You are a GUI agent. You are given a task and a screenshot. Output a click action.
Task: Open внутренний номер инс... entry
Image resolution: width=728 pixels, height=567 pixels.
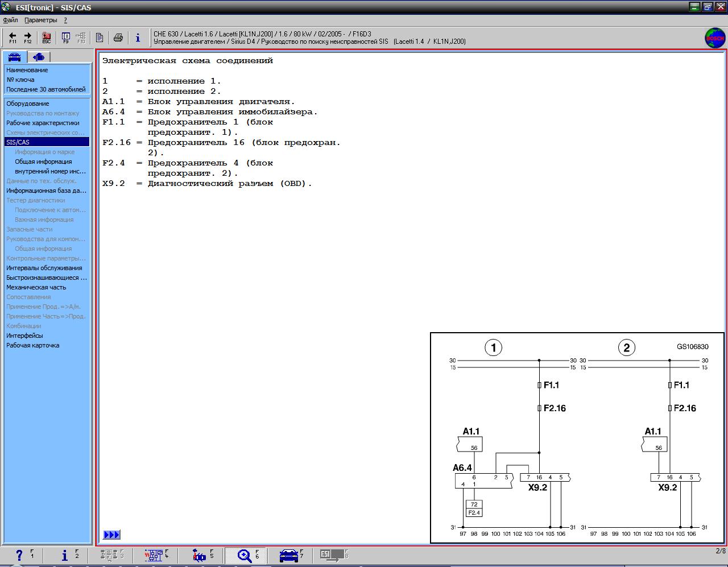pyautogui.click(x=51, y=171)
